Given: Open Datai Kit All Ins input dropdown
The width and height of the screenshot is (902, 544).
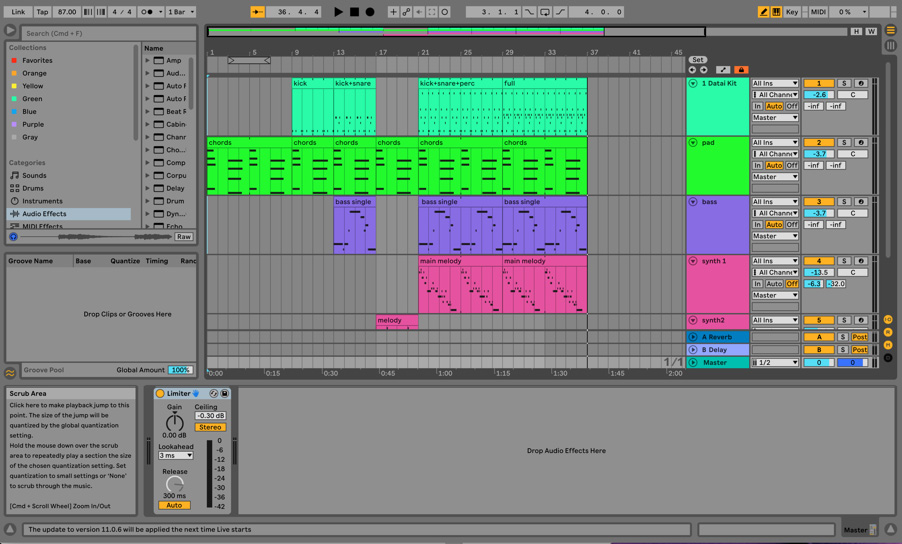Looking at the screenshot, I should (x=775, y=83).
